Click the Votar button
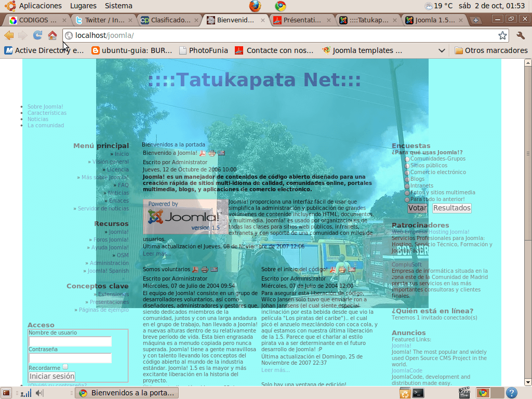Viewport: 532px width, 399px height. coord(417,208)
